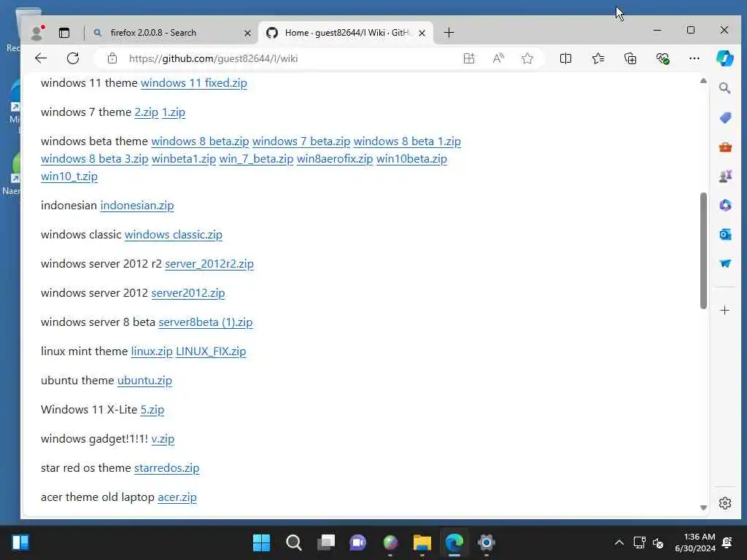
Task: Open the blue paper plane sidebar icon
Action: (x=725, y=263)
